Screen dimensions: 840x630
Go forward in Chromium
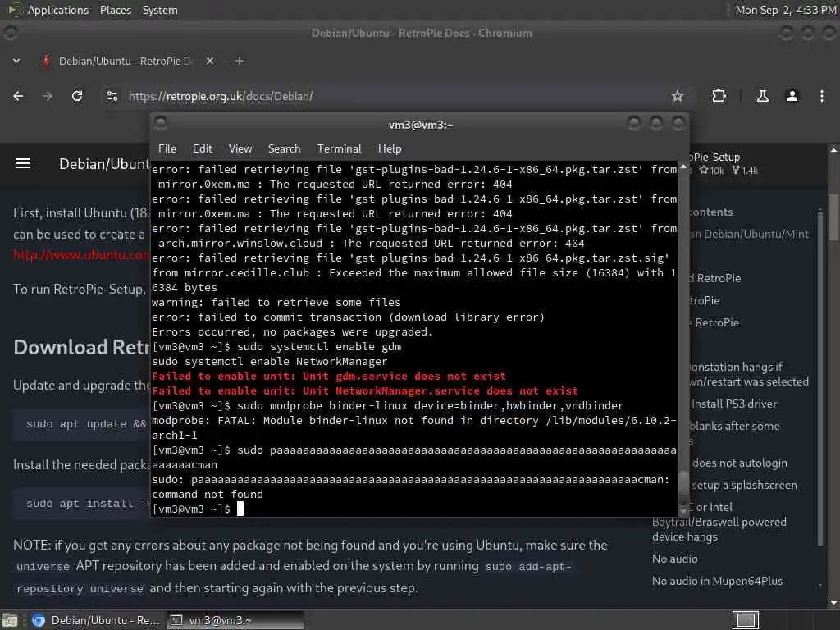pos(47,96)
